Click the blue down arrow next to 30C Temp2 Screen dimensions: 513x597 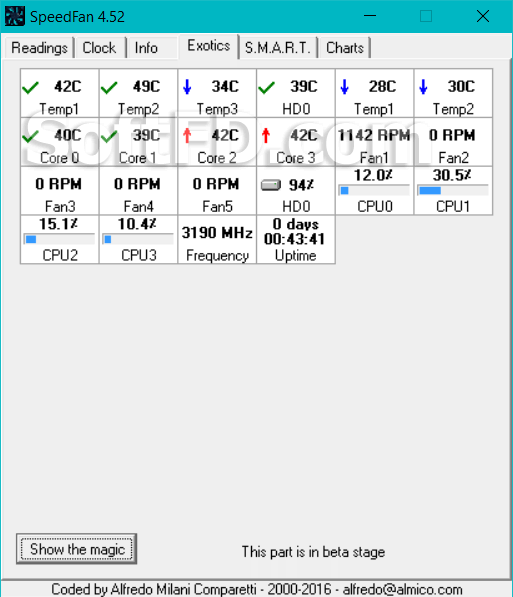pos(423,86)
